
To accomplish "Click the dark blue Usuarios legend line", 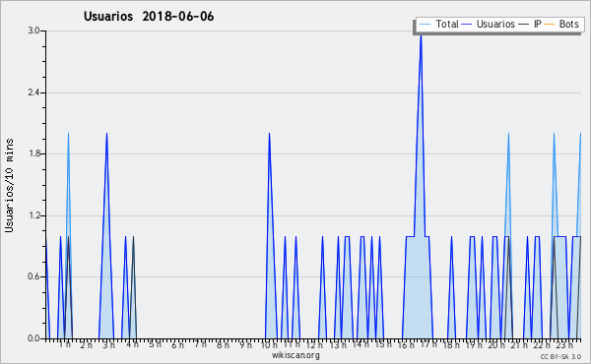I will (467, 25).
